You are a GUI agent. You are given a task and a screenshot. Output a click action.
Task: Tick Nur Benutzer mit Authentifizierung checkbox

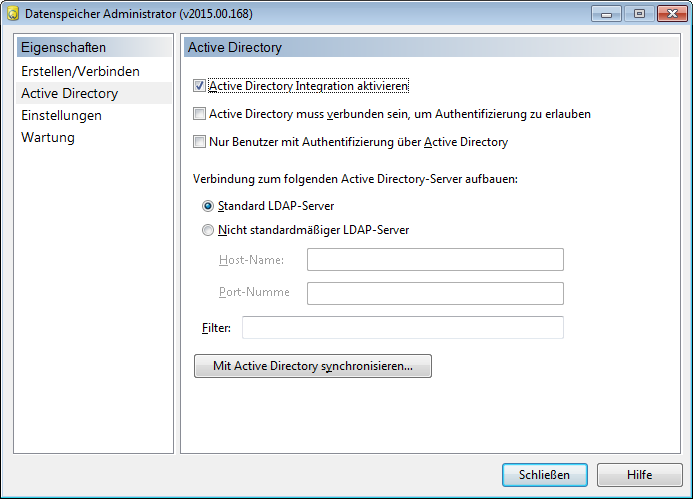(x=199, y=142)
